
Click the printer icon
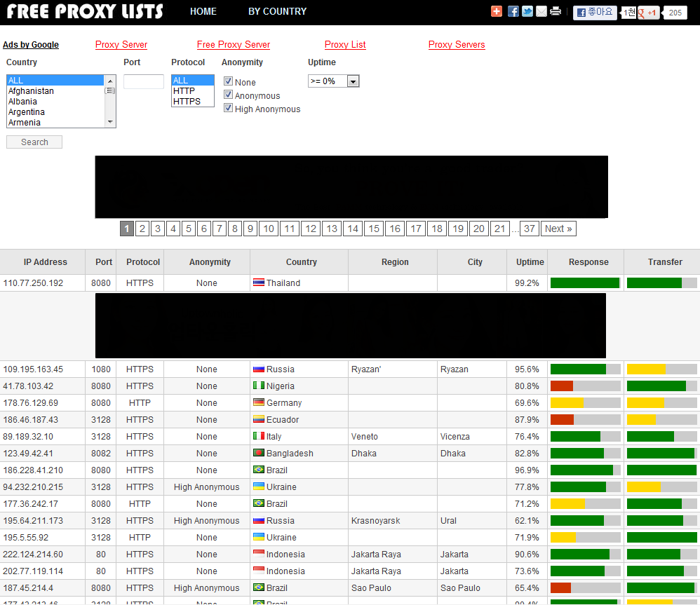point(556,11)
